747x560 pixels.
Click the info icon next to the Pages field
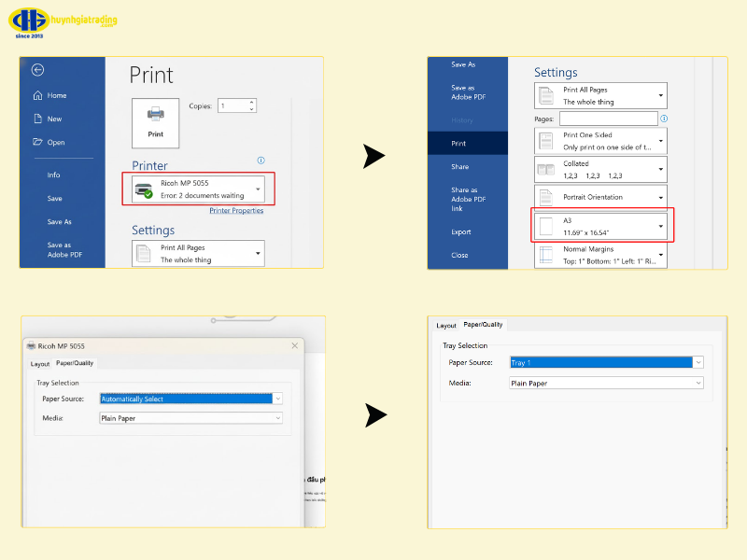(x=664, y=119)
